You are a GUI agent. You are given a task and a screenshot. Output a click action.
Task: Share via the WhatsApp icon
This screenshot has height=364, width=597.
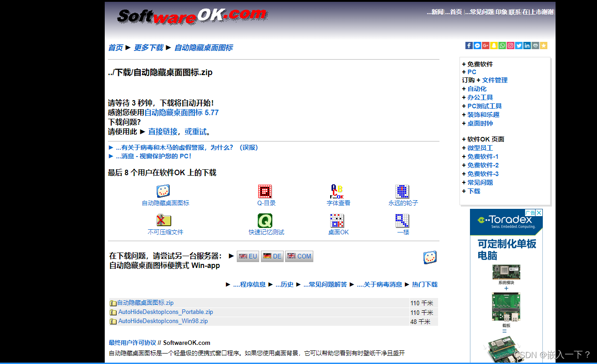click(502, 45)
